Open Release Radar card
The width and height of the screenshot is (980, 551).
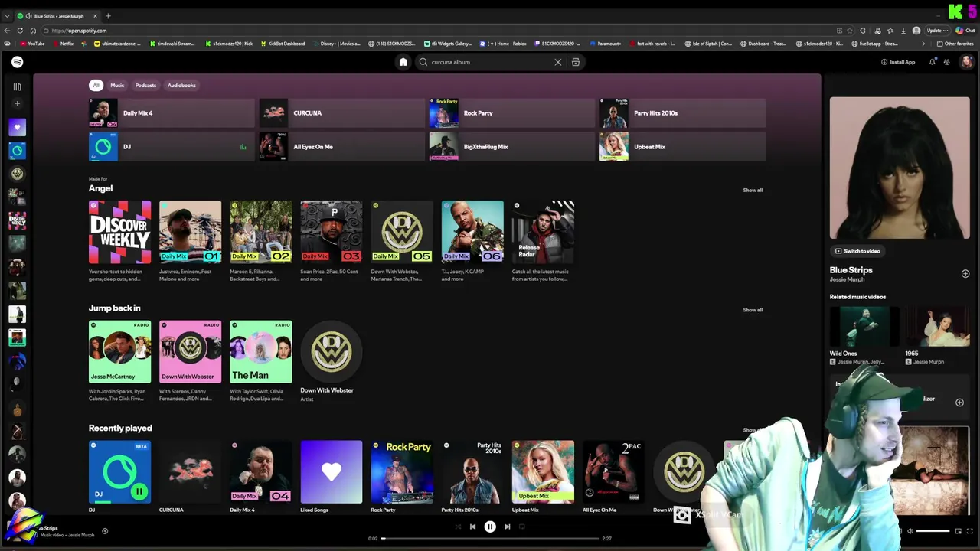pyautogui.click(x=543, y=242)
